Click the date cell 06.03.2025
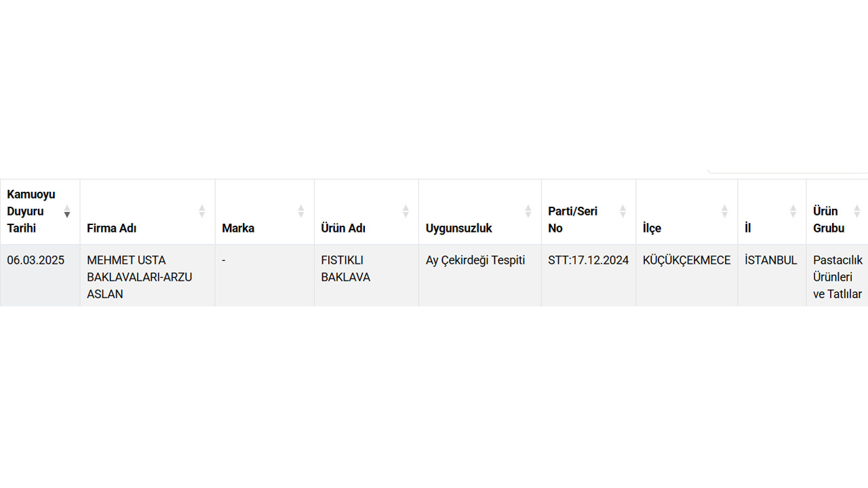This screenshot has width=868, height=488. coord(40,275)
